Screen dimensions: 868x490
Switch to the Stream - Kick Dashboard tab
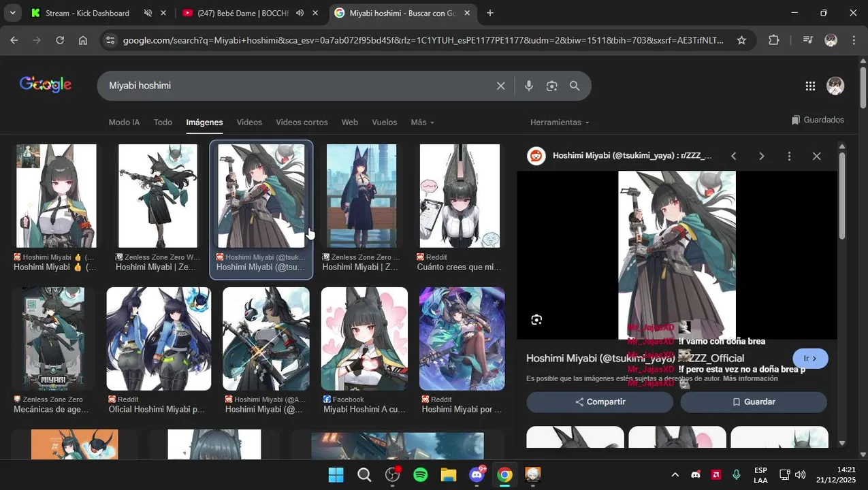pos(86,13)
